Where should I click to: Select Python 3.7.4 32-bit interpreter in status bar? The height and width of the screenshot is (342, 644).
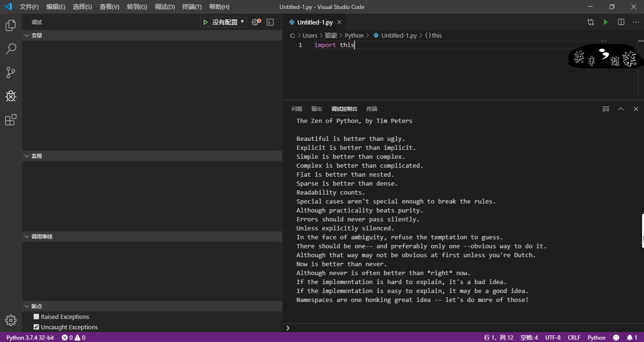tap(30, 337)
